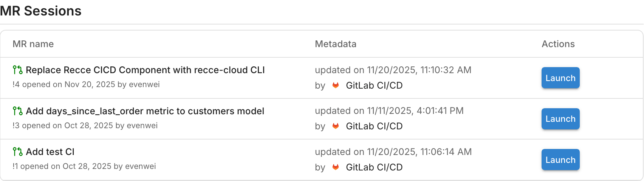Open the 'Add test CI' merge request

coord(50,152)
